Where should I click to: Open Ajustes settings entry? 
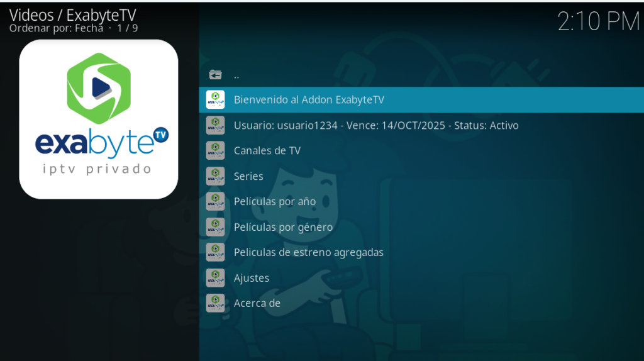252,278
